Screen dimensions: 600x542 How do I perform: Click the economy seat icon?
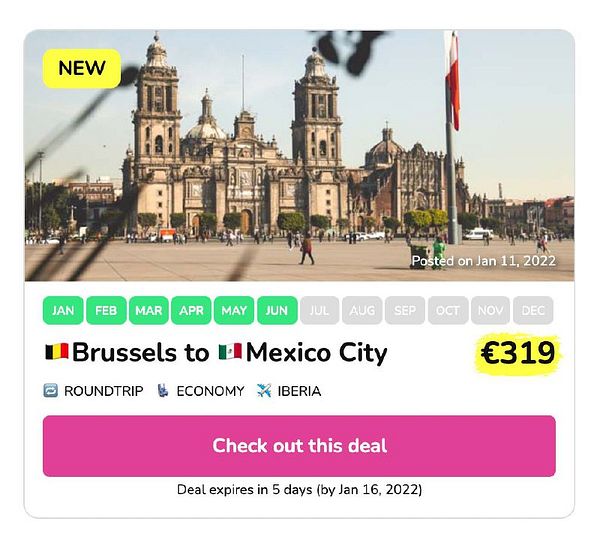163,391
